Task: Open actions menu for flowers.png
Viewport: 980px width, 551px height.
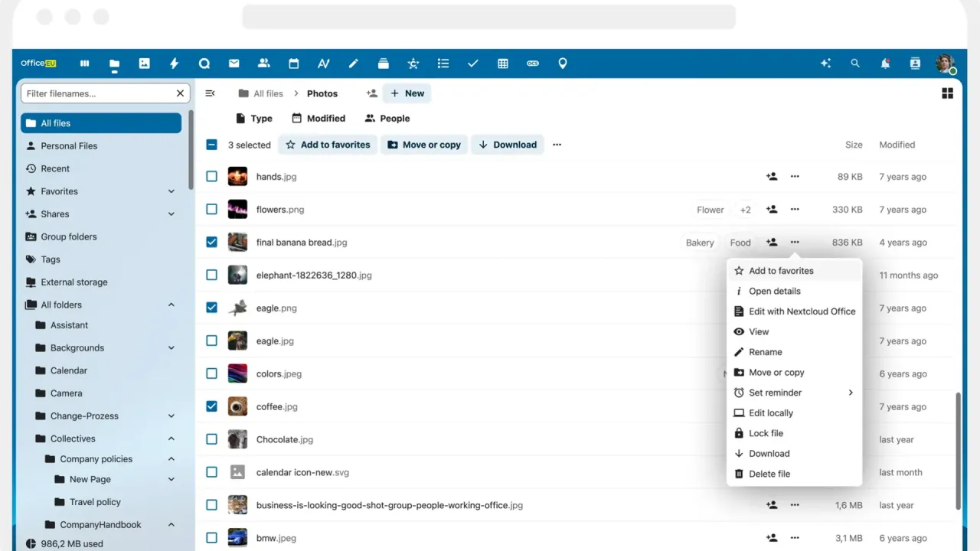Action: point(795,210)
